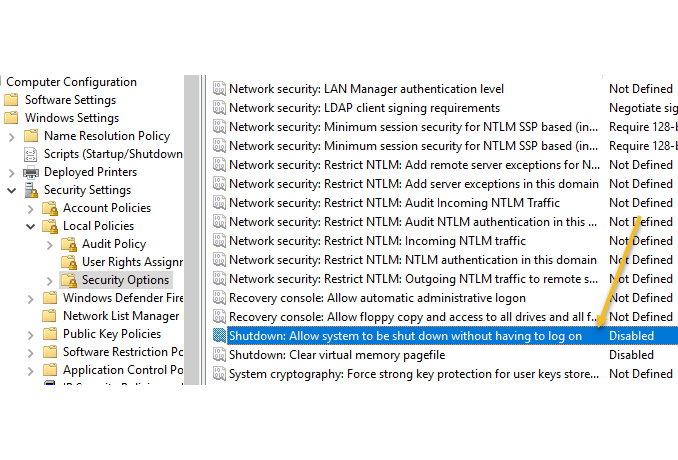Expand the Account Policies node
The image size is (678, 460).
pos(30,208)
